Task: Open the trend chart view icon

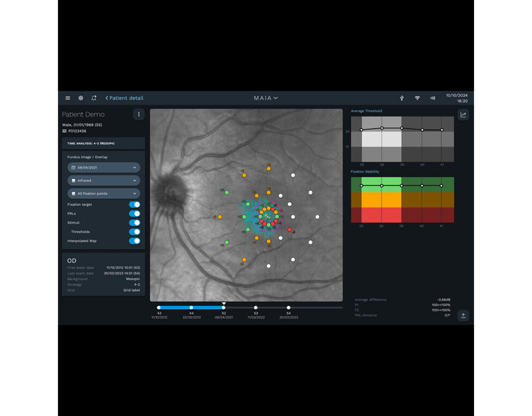Action: click(x=463, y=115)
